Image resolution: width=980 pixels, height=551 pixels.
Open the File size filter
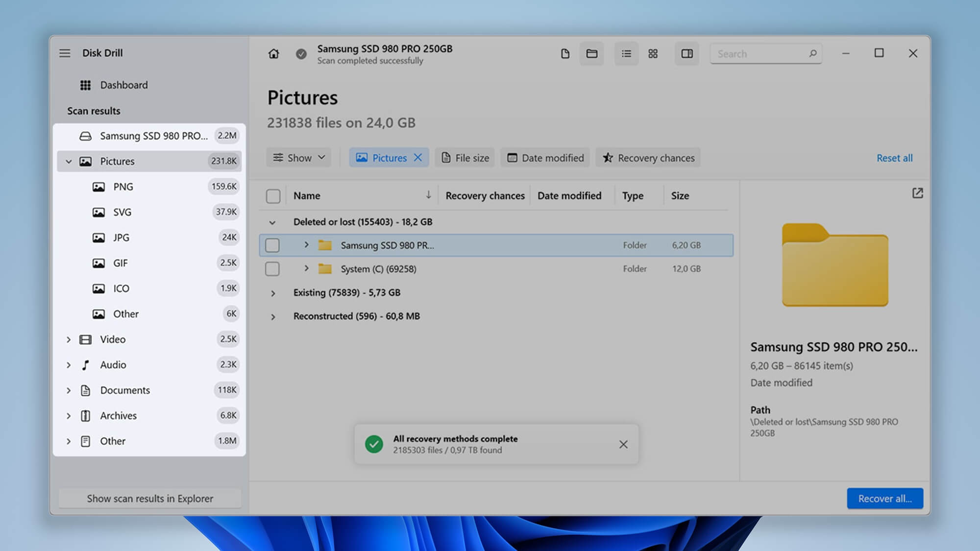[465, 158]
